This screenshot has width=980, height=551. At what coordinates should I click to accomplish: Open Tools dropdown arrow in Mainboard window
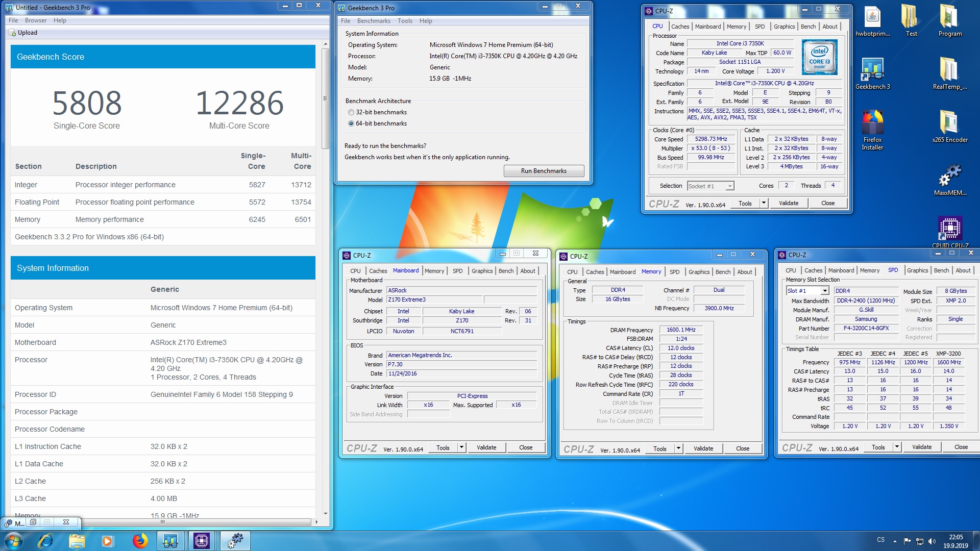tap(461, 447)
